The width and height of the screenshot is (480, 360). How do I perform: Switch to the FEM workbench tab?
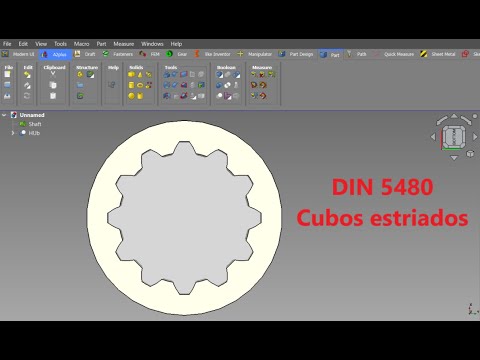[x=150, y=54]
